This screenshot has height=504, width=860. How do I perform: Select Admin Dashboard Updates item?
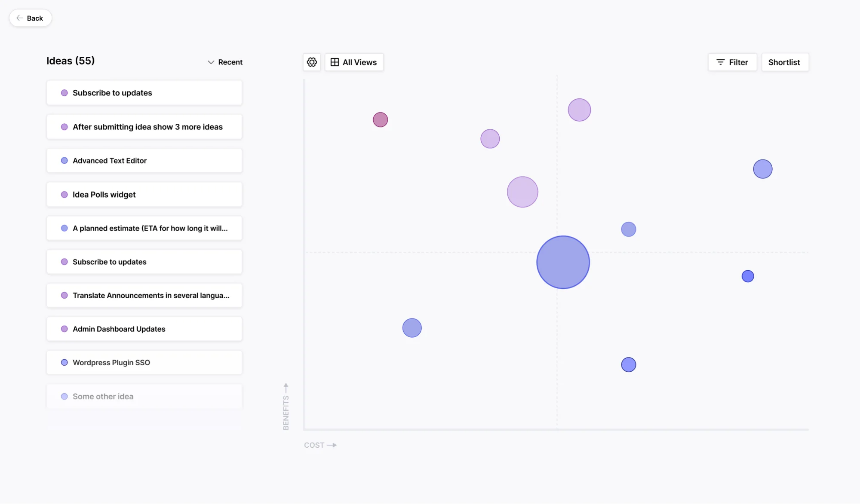click(144, 328)
